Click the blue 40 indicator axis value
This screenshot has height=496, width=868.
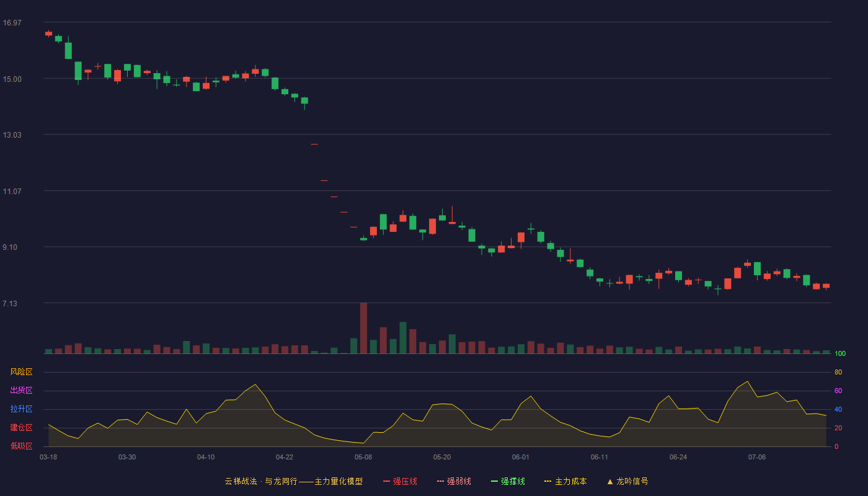838,409
